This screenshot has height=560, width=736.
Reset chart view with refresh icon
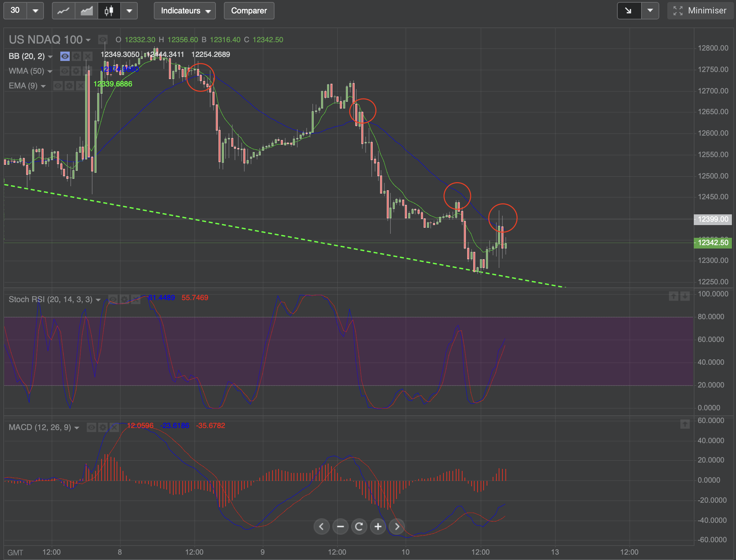359,527
